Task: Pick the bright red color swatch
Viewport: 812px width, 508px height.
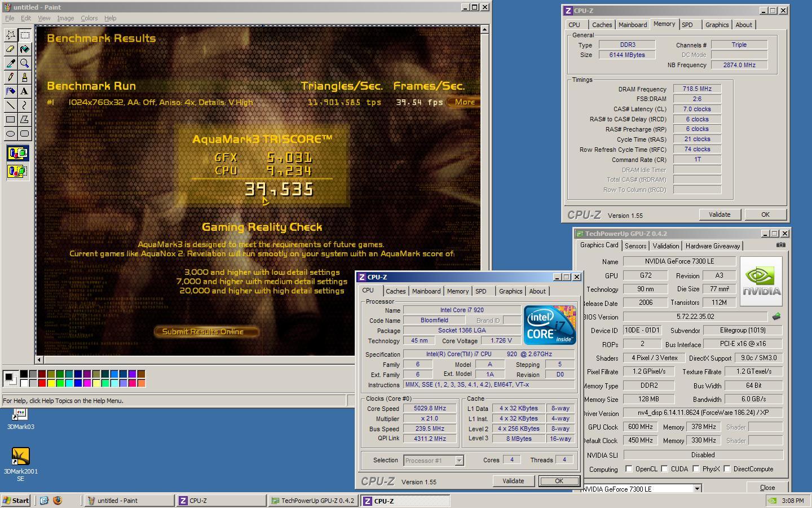Action: point(42,383)
